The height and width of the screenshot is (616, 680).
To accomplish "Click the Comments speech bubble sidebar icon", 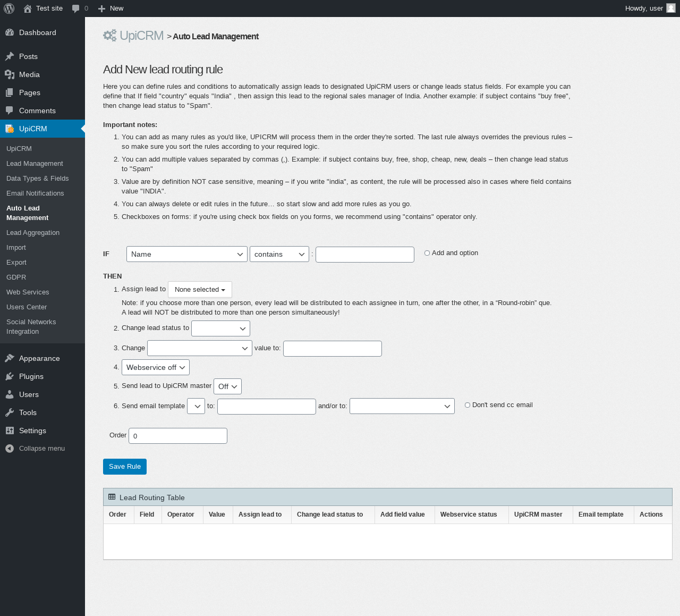I will click(10, 111).
